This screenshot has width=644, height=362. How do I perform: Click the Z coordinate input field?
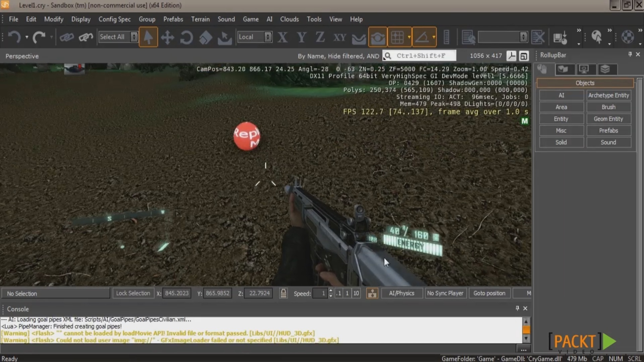pyautogui.click(x=259, y=293)
